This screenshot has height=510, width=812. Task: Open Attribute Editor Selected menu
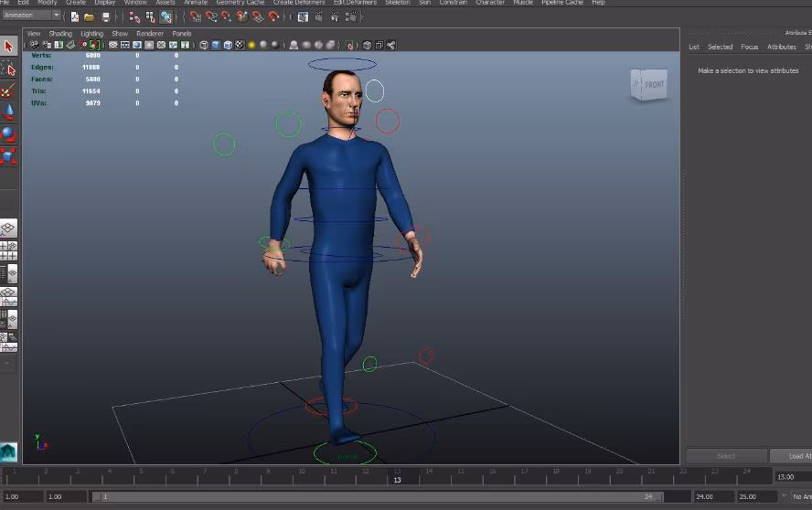click(720, 47)
